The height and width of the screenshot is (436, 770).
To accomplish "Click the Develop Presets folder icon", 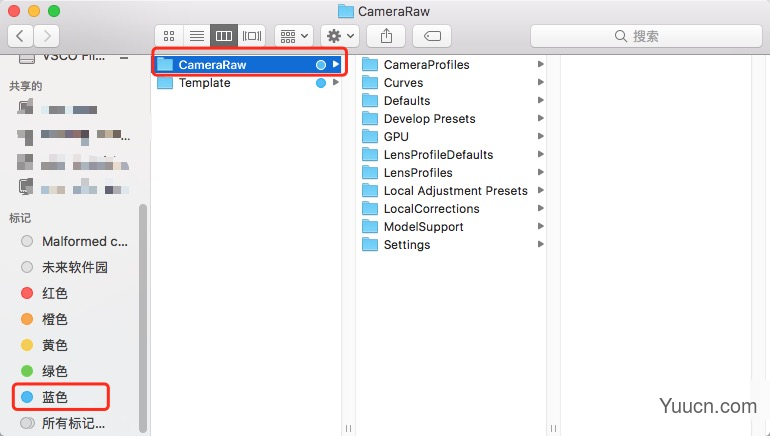I will 370,118.
